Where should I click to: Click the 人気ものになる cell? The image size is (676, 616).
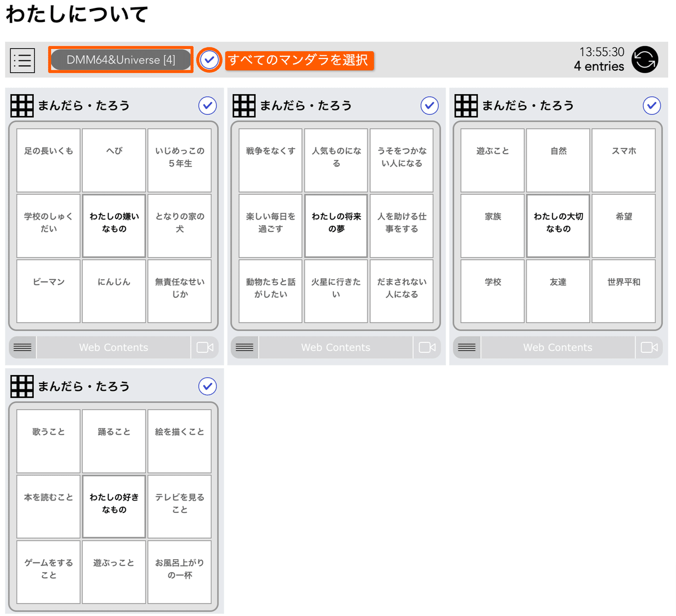(336, 160)
